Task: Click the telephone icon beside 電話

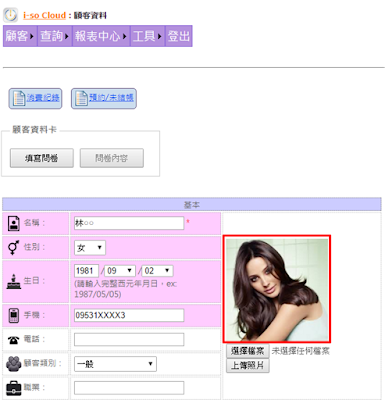Action: tap(13, 340)
